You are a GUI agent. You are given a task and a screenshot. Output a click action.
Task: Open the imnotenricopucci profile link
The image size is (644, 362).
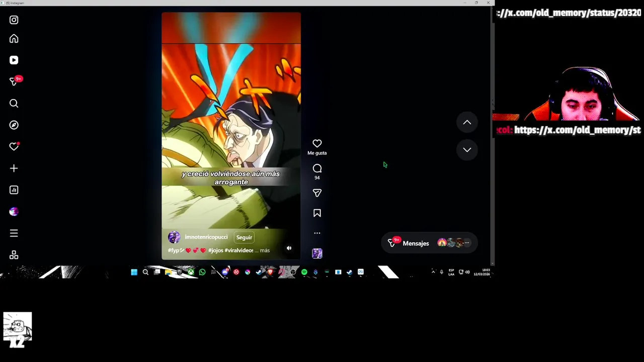(x=206, y=237)
